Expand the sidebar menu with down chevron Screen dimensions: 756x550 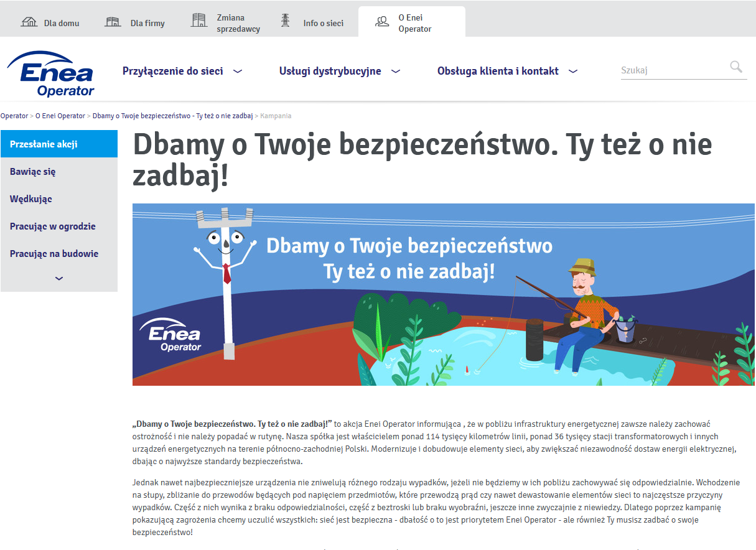[x=59, y=279]
